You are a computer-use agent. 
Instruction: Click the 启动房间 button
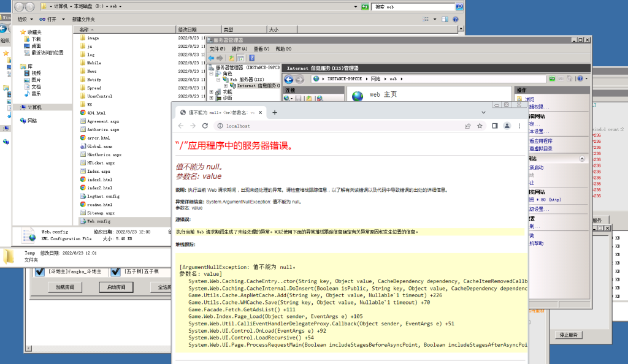pos(116,287)
